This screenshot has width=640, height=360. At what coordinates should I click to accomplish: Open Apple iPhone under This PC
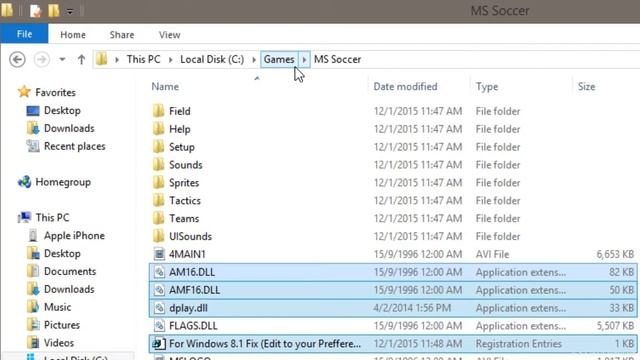74,236
